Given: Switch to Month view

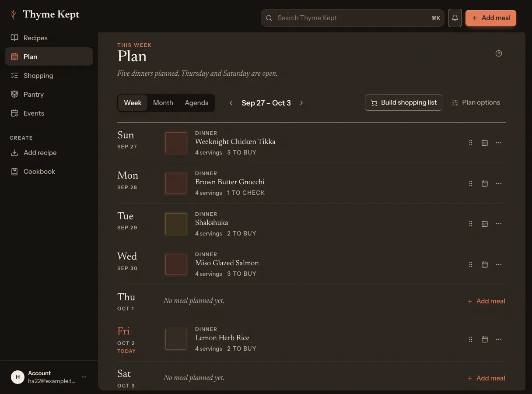Looking at the screenshot, I should click(163, 103).
